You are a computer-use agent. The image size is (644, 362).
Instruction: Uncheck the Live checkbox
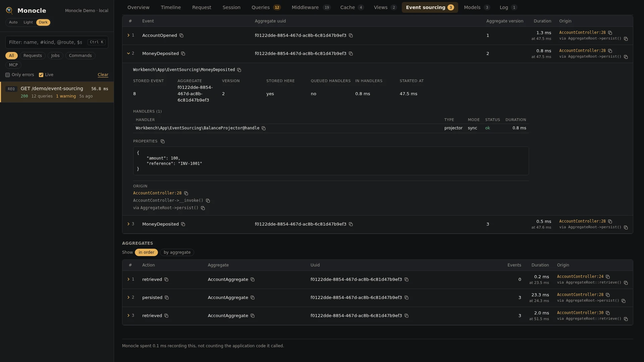[x=41, y=75]
